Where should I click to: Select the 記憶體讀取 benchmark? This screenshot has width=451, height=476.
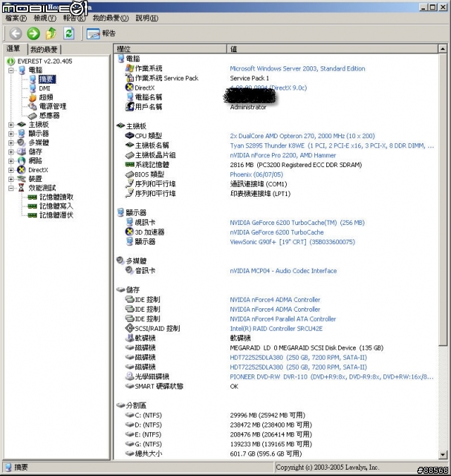56,197
